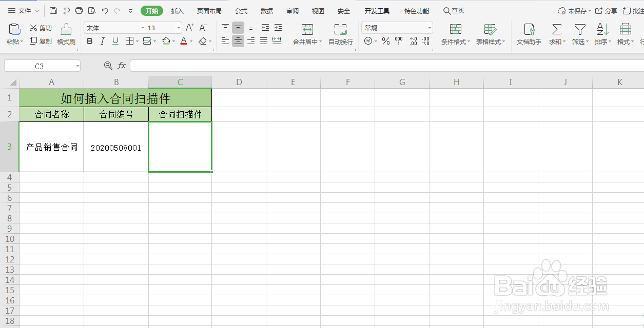The image size is (644, 328).
Task: Click inside the formula bar input
Action: pyautogui.click(x=387, y=66)
